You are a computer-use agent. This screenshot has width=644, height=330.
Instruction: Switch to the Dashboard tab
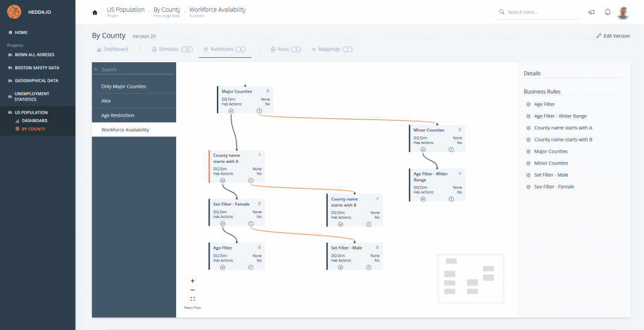[112, 49]
